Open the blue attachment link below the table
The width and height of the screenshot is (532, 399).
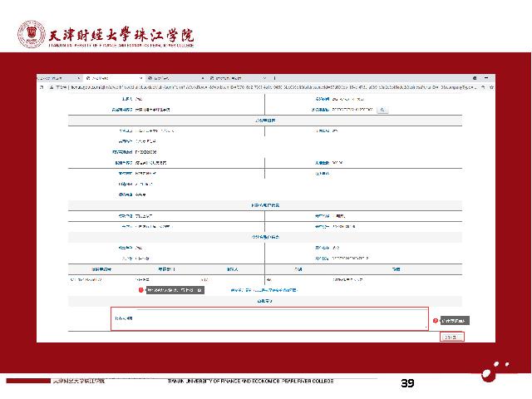click(264, 290)
